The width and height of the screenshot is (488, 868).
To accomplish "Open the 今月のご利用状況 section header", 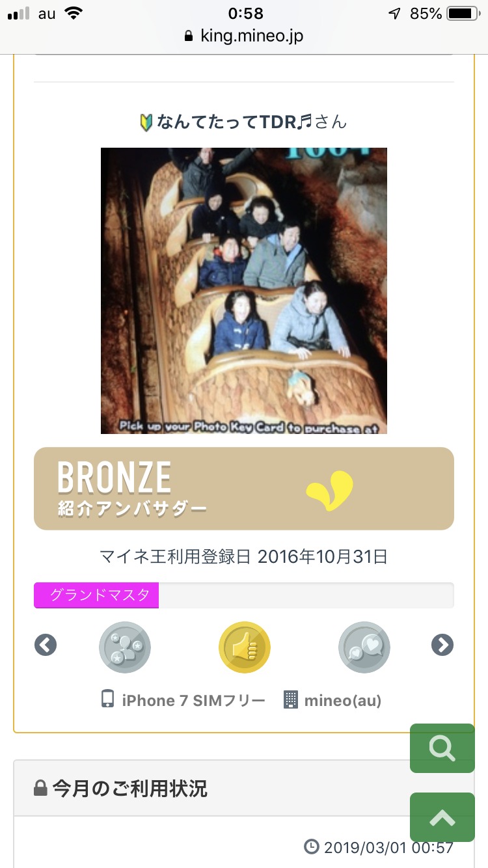I will [244, 788].
